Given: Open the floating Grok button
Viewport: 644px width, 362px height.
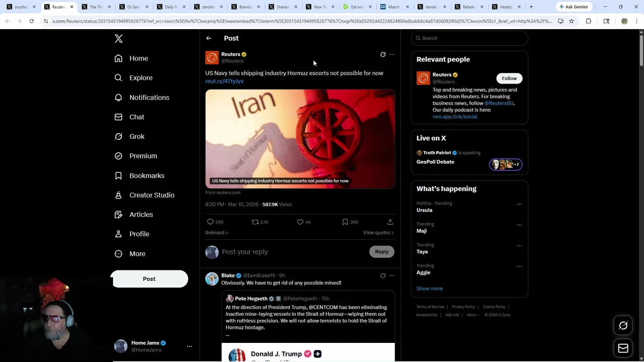Looking at the screenshot, I should [x=623, y=326].
